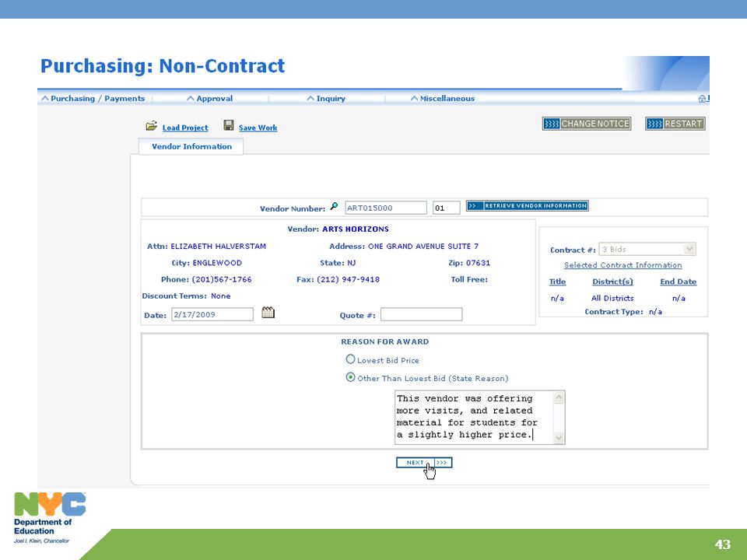Image resolution: width=747 pixels, height=560 pixels.
Task: Click the CHANGE NOTICE button
Action: [x=587, y=124]
